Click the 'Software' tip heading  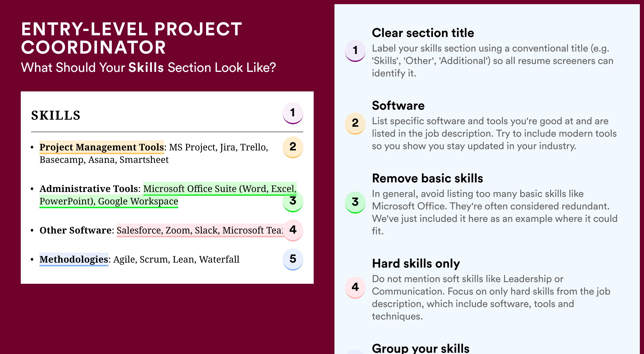pos(398,106)
